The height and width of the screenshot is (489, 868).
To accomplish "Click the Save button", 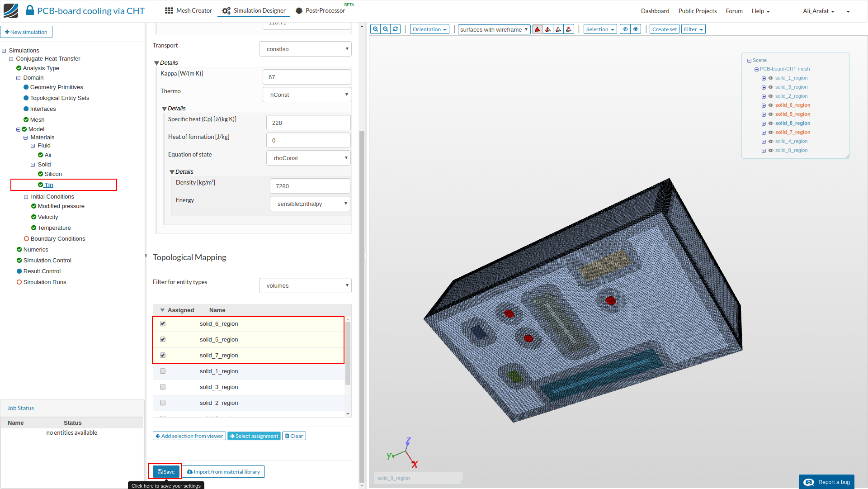I will pos(166,472).
